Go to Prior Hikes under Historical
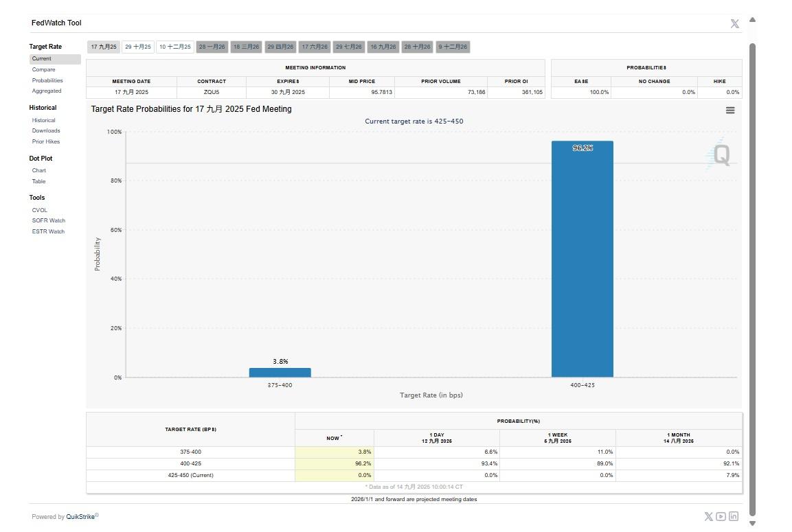 (x=46, y=141)
